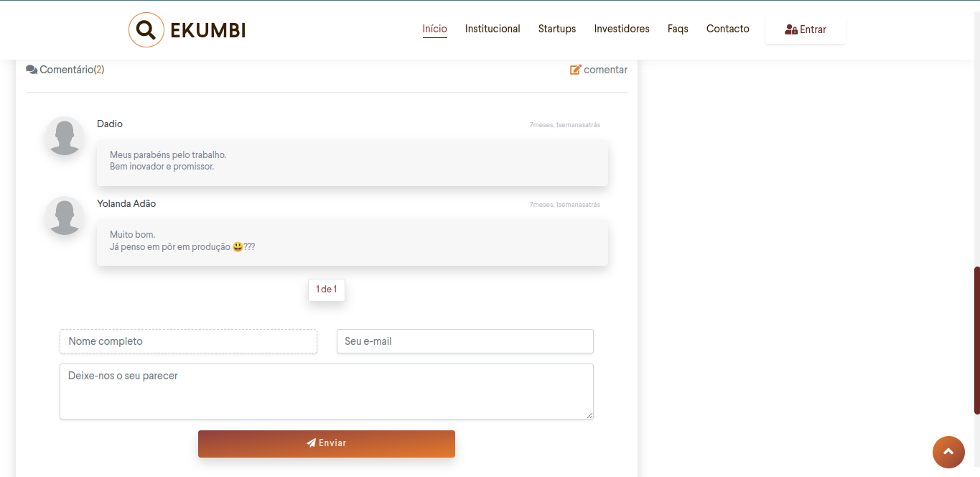Click the EKUMBI brand name text
The height and width of the screenshot is (477, 980).
point(208,30)
